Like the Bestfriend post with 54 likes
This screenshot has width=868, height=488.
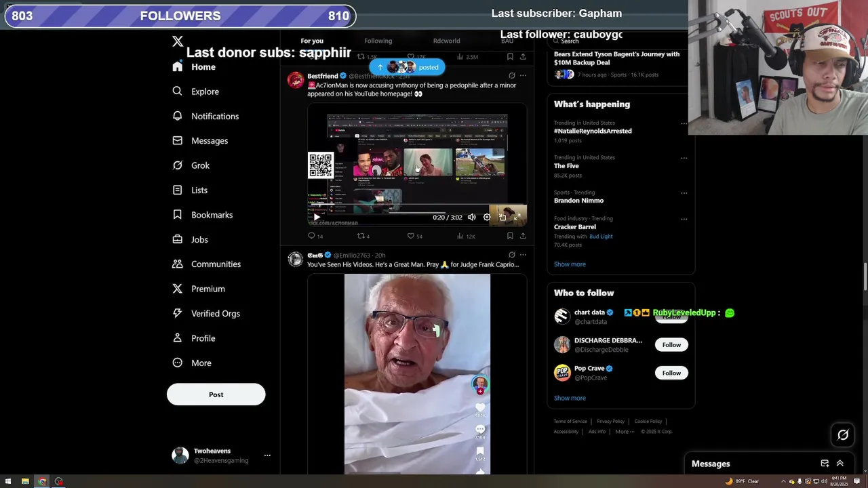click(x=414, y=236)
